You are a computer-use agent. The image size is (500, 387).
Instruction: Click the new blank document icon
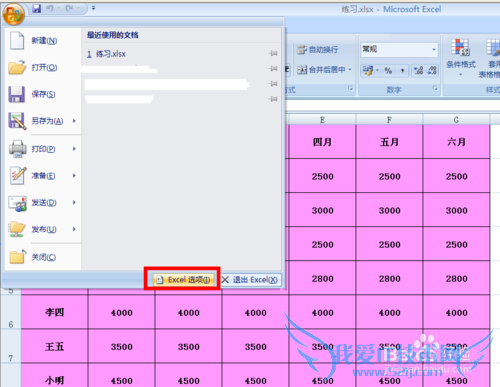17,41
